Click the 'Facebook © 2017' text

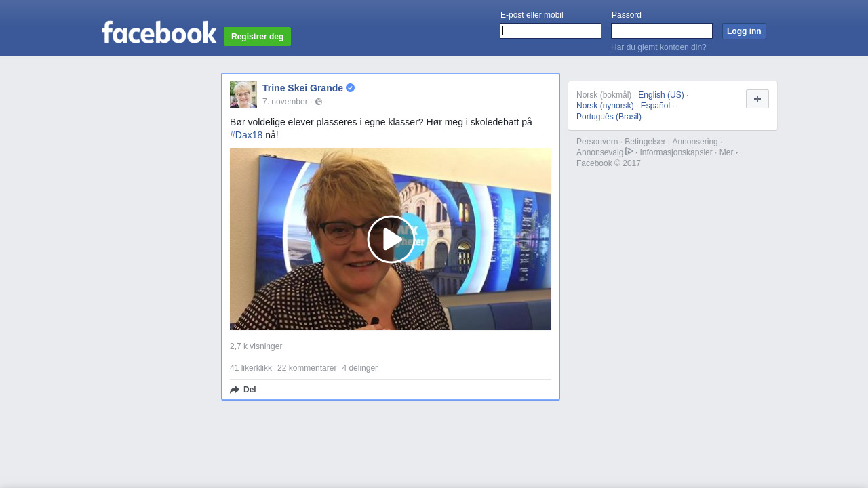tap(608, 163)
